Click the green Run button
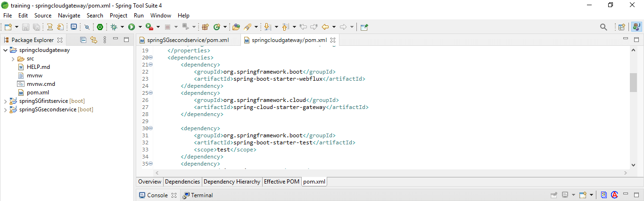The height and width of the screenshot is (201, 644). [132, 27]
